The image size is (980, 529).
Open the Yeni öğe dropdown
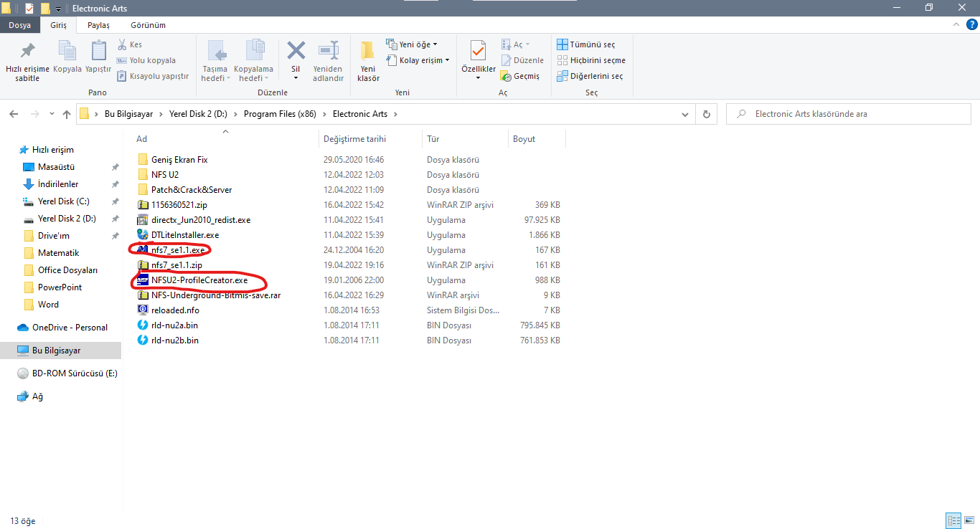412,44
